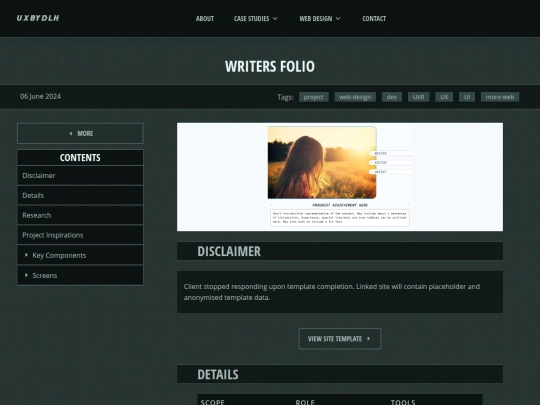The width and height of the screenshot is (540, 405).
Task: Click the left arrow icon beside More
Action: tap(71, 133)
